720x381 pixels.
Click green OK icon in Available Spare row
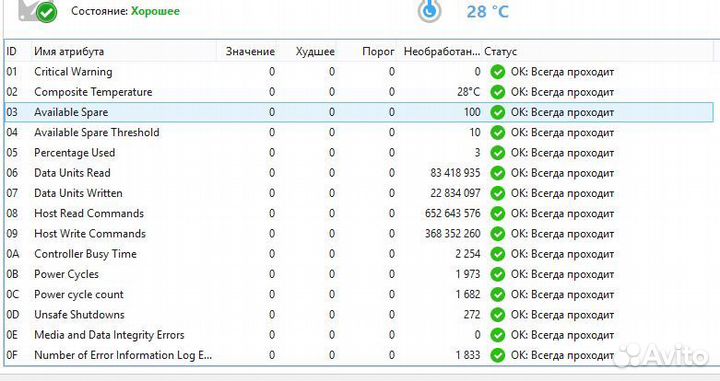(497, 112)
